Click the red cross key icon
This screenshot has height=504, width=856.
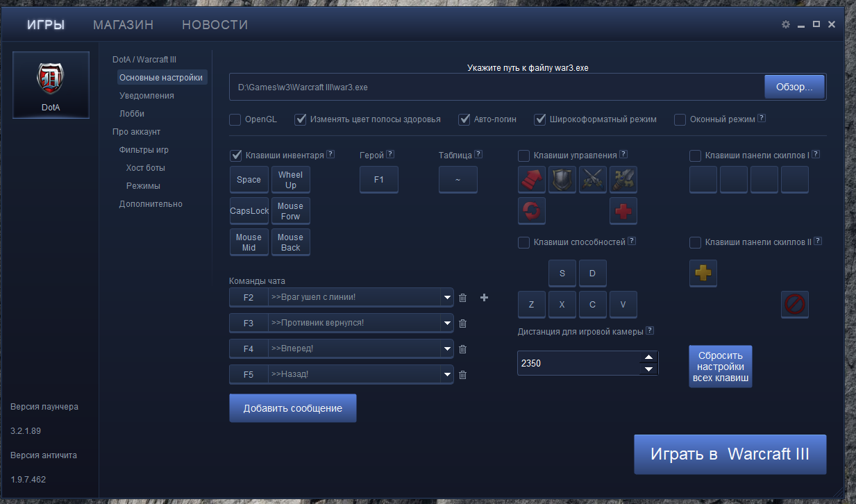623,210
